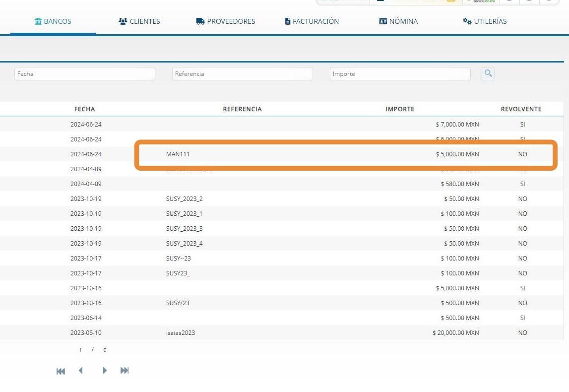Go to next page arrow
The height and width of the screenshot is (392, 569).
105,370
